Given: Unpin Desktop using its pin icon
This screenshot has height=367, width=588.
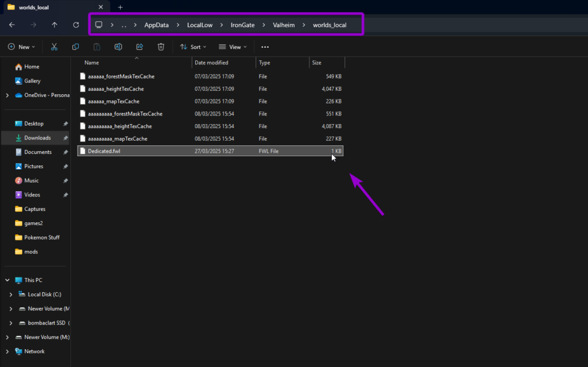Looking at the screenshot, I should 65,123.
